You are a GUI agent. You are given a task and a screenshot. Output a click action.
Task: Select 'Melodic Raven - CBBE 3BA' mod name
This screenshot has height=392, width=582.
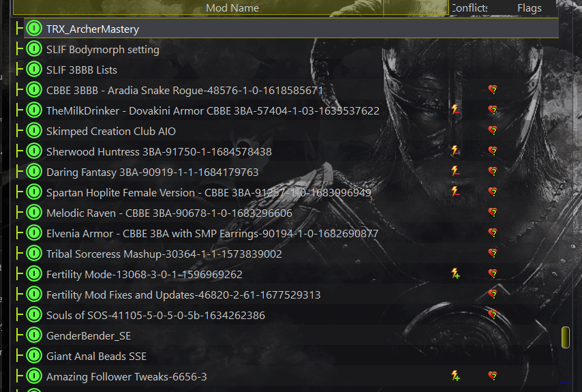tap(169, 213)
